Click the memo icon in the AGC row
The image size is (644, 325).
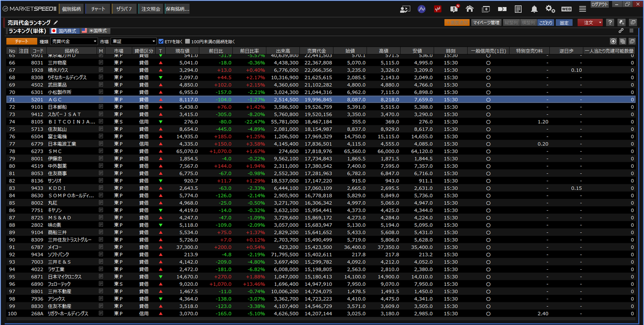100,99
